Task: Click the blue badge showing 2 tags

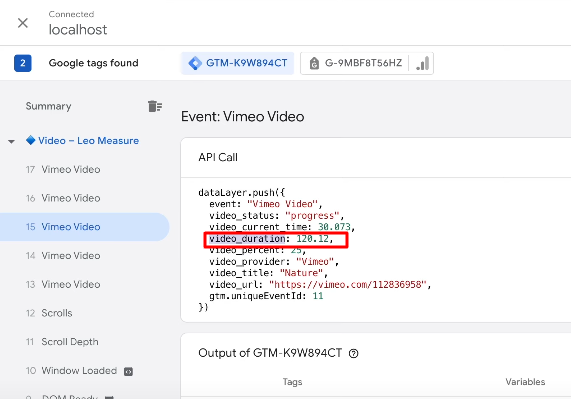Action: [23, 63]
